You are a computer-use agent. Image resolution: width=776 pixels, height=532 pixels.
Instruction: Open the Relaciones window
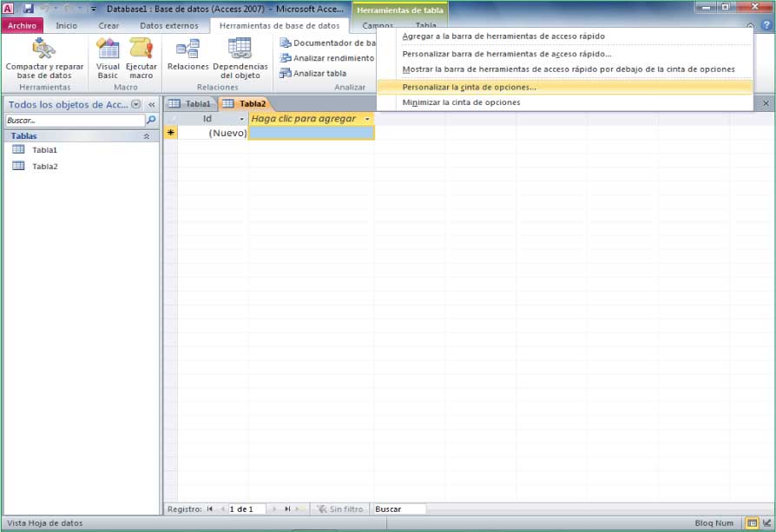click(187, 55)
